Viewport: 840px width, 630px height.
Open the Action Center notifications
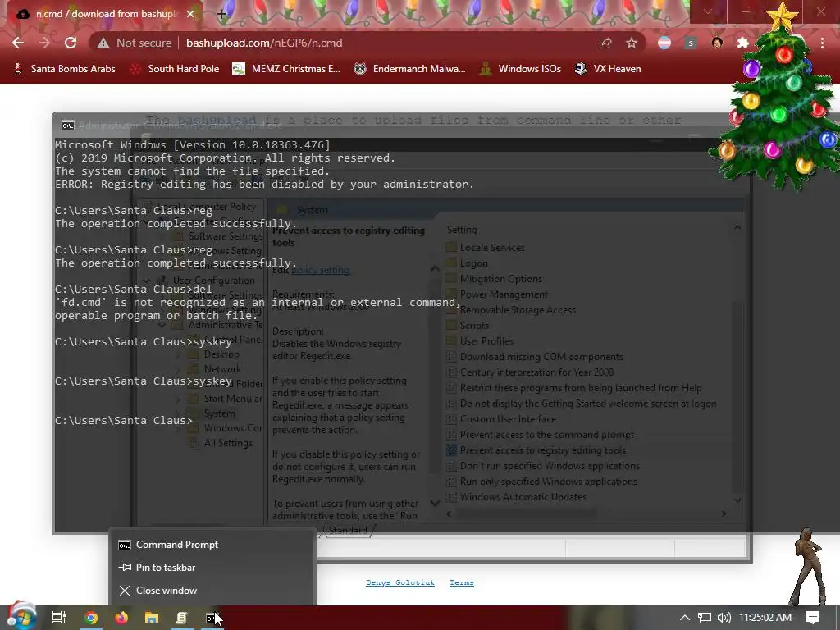(x=813, y=618)
